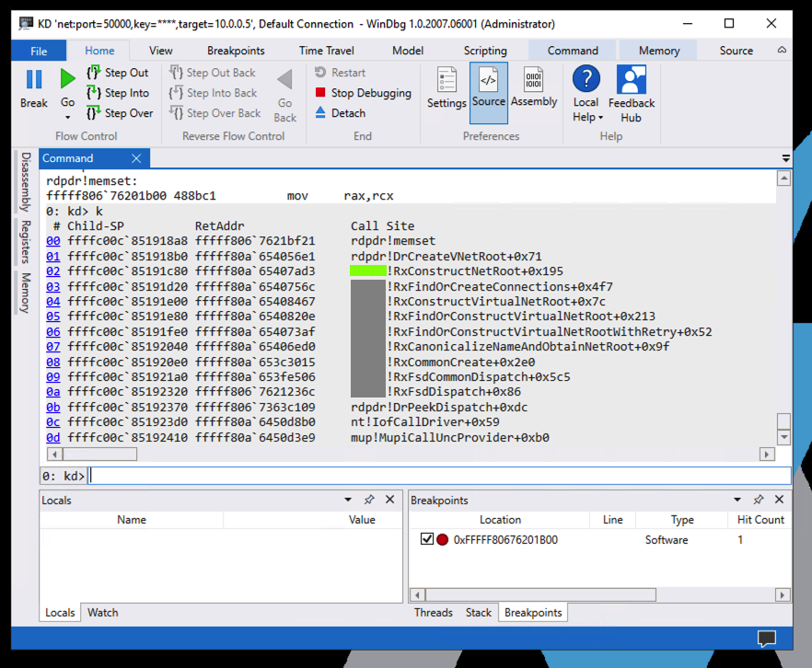The image size is (812, 668).
Task: Toggle Source mode in Preferences
Action: pos(488,88)
